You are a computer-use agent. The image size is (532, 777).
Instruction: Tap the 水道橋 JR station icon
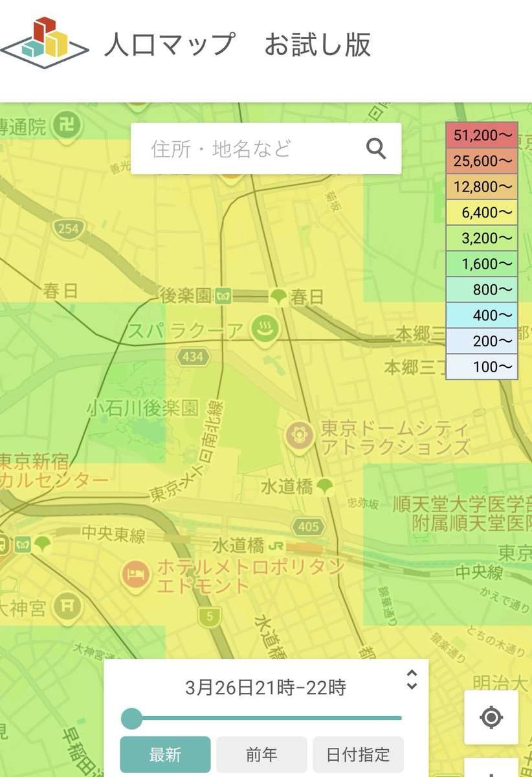[x=276, y=545]
